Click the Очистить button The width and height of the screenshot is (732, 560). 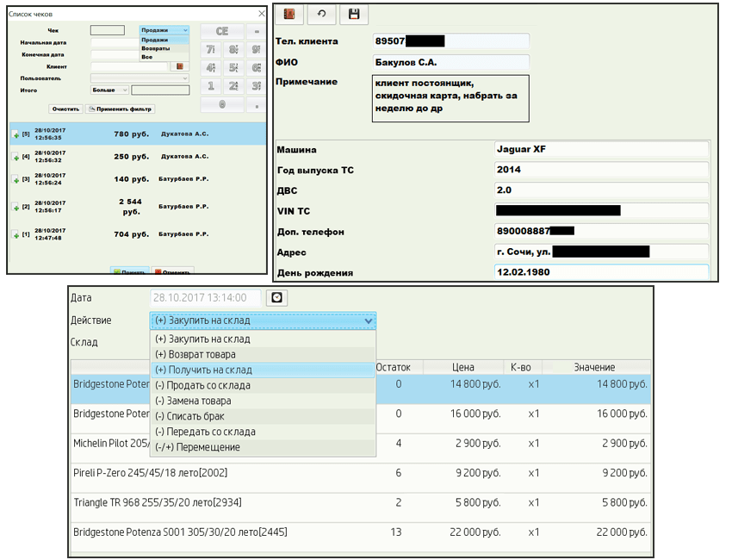tap(65, 109)
